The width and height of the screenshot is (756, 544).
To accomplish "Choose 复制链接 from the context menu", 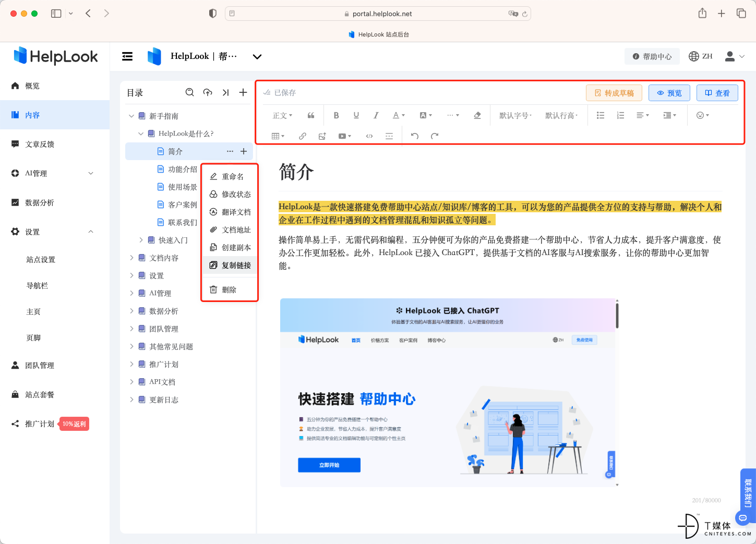I will pos(230,265).
